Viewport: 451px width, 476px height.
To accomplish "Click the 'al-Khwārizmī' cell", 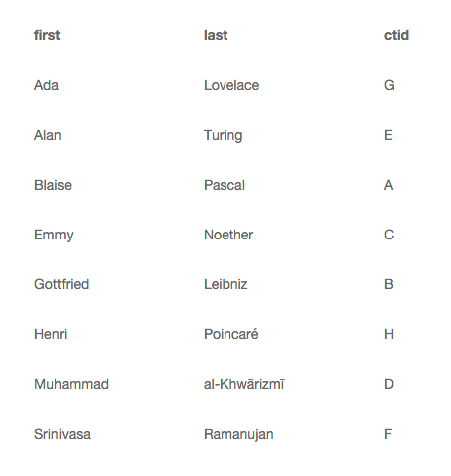I will coord(244,384).
